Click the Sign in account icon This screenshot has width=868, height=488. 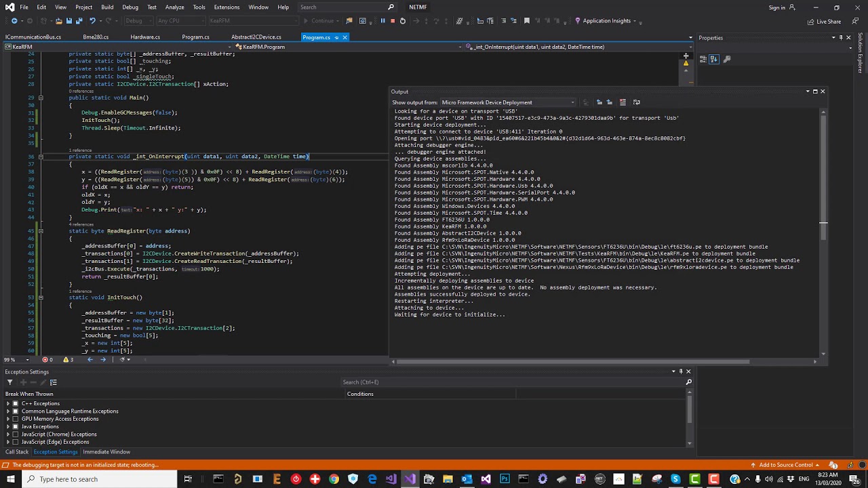coord(792,7)
